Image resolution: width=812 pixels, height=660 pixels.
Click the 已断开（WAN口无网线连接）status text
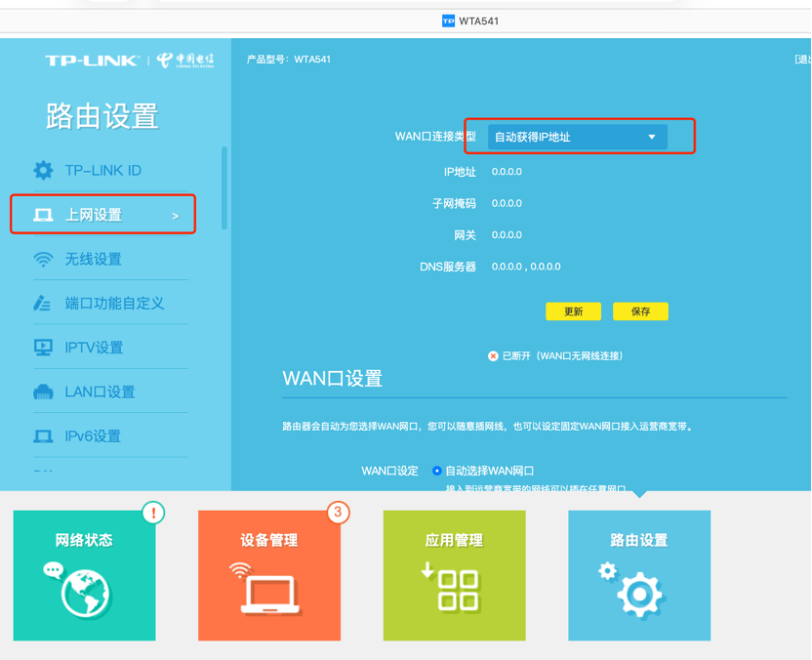[x=562, y=356]
